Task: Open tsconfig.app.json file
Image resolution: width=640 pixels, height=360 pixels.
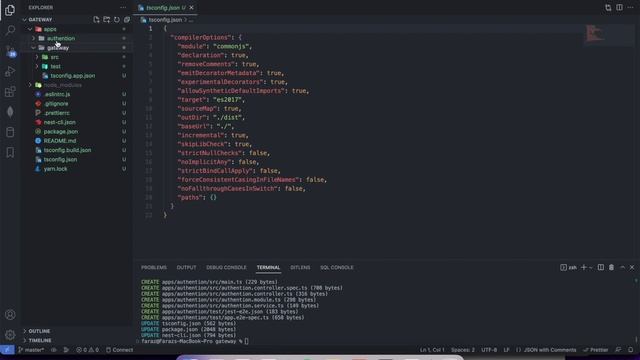Action: click(x=73, y=76)
